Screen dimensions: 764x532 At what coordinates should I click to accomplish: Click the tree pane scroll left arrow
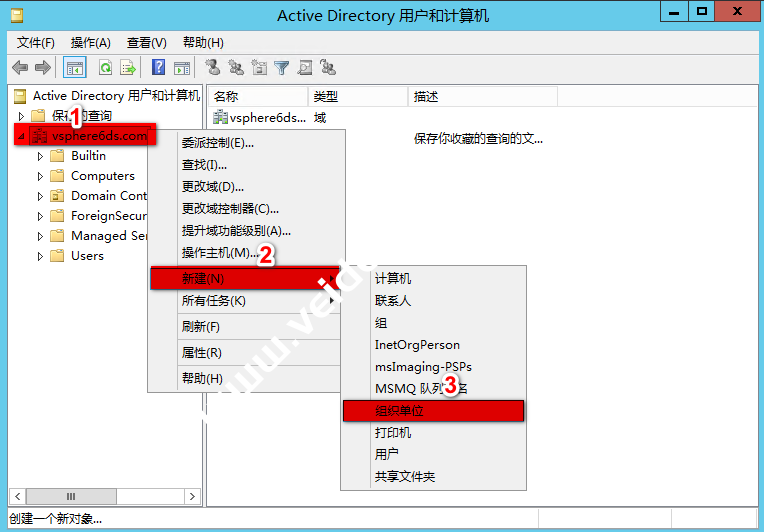(x=18, y=496)
